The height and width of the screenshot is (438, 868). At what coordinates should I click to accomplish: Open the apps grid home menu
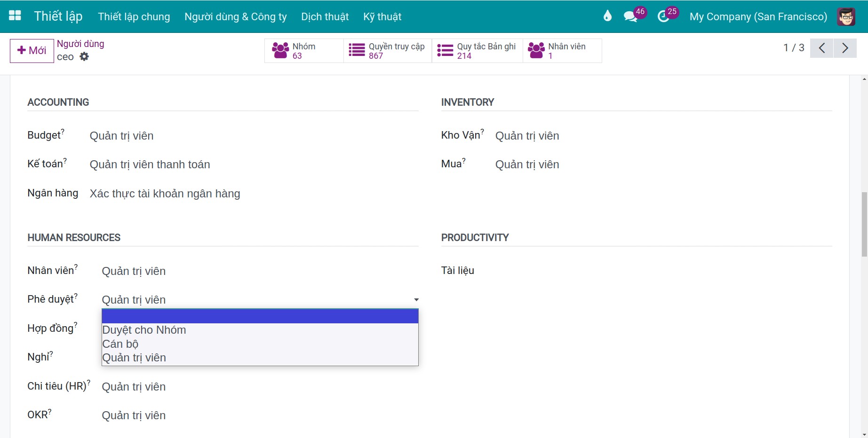click(15, 16)
